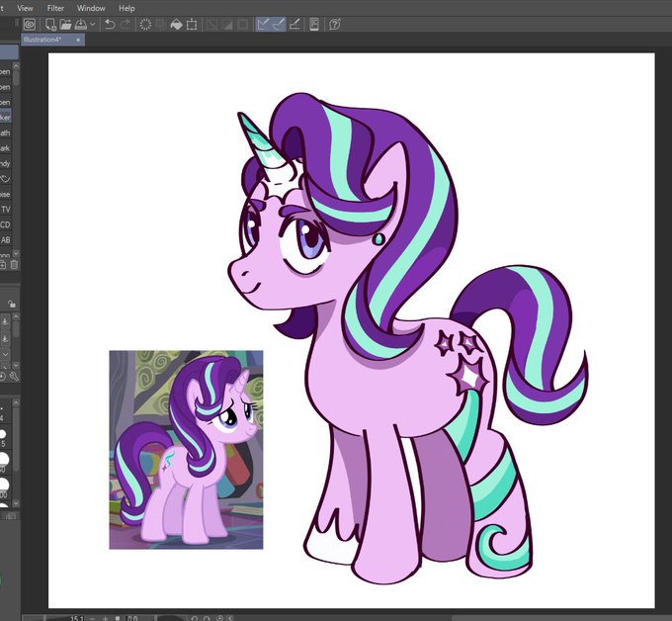The height and width of the screenshot is (621, 672).
Task: Open Clip Studio launcher spiral icon
Action: coord(29,24)
